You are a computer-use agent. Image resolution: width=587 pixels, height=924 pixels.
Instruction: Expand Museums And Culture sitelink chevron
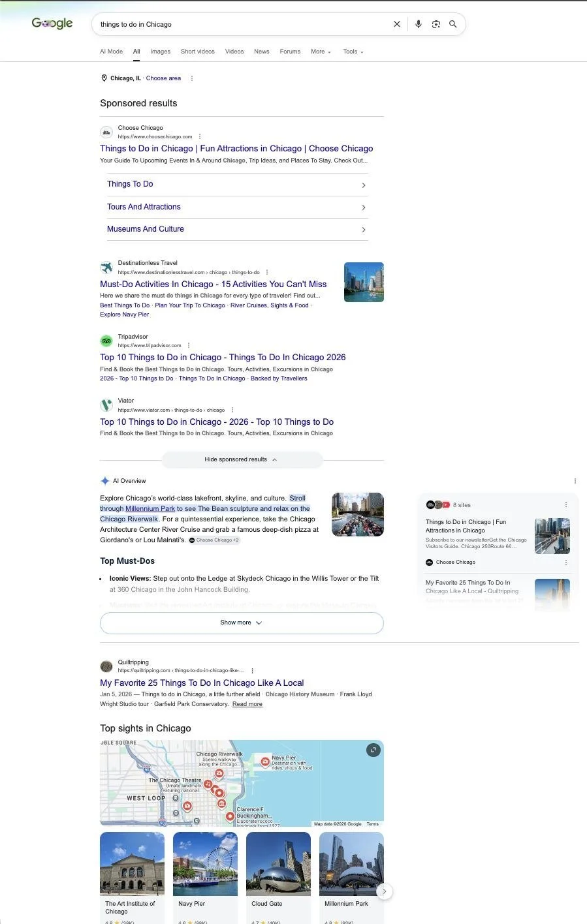(x=364, y=230)
